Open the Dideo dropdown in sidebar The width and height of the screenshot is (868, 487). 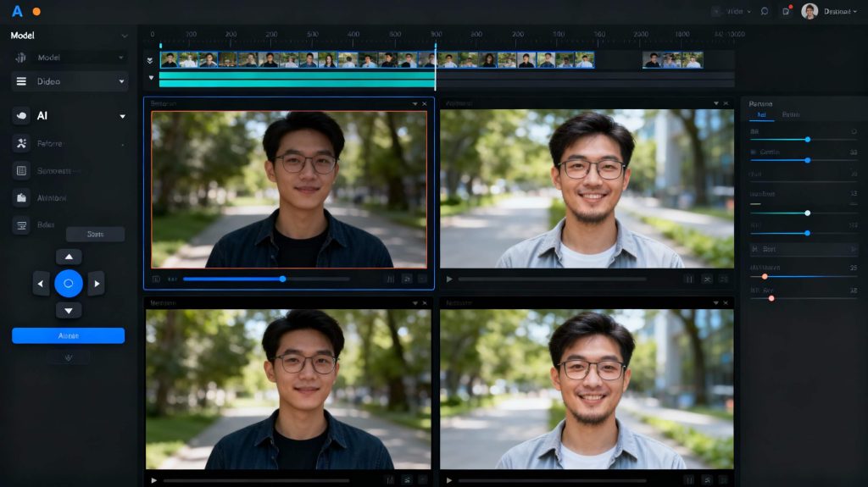(121, 81)
